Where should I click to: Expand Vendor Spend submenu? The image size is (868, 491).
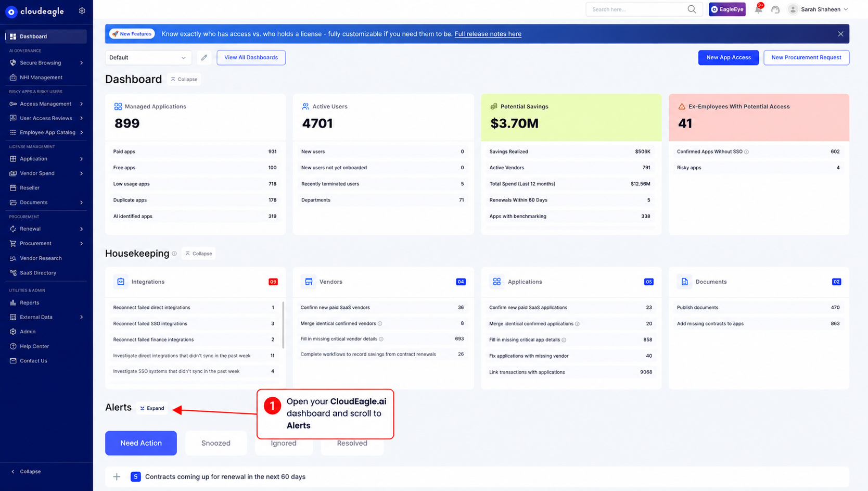pyautogui.click(x=82, y=173)
